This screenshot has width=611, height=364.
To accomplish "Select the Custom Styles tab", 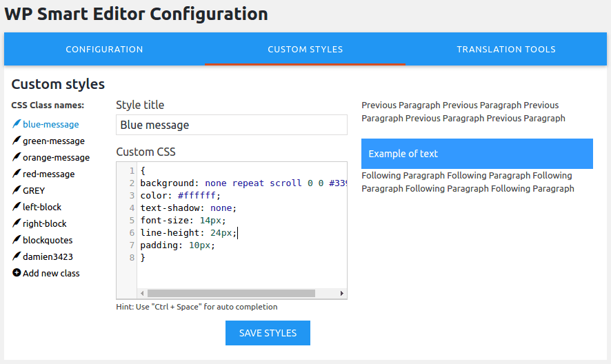I will [305, 50].
